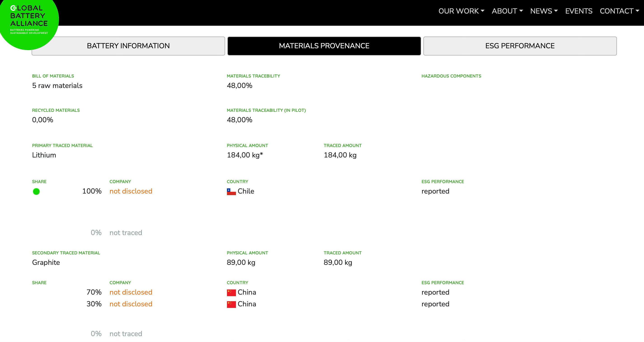Click the Global Battery Alliance logo
The width and height of the screenshot is (644, 342).
coord(28,19)
